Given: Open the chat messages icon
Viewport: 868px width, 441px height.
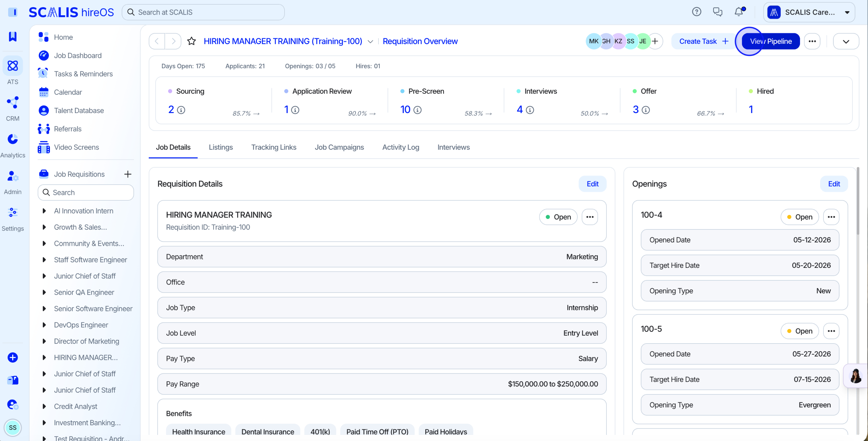Looking at the screenshot, I should [x=718, y=12].
